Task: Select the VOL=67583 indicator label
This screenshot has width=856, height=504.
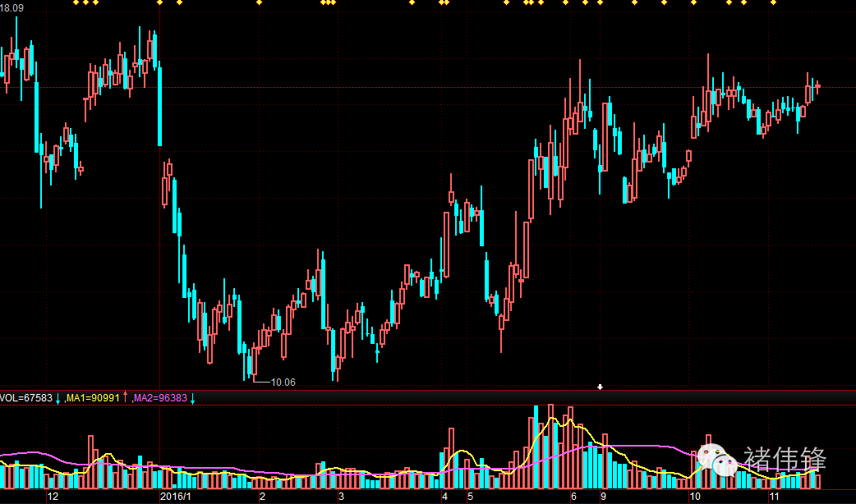Action: 26,398
